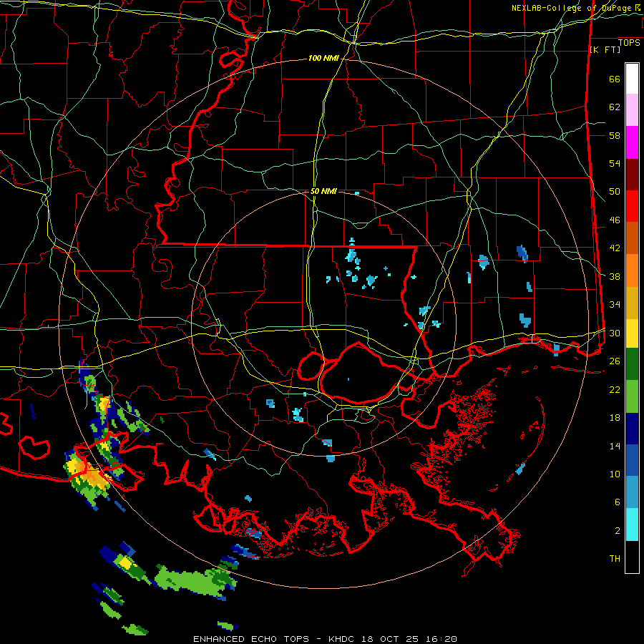Select the 14 legend value
644x644 pixels.
[615, 446]
